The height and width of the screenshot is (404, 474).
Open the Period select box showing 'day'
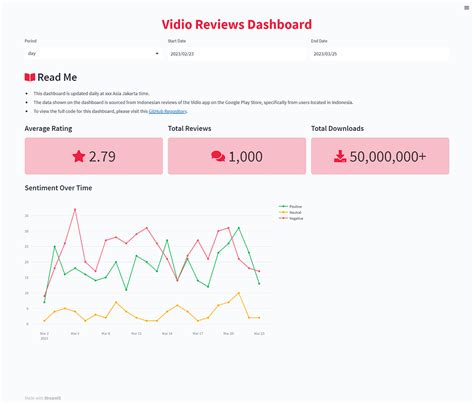[x=93, y=54]
